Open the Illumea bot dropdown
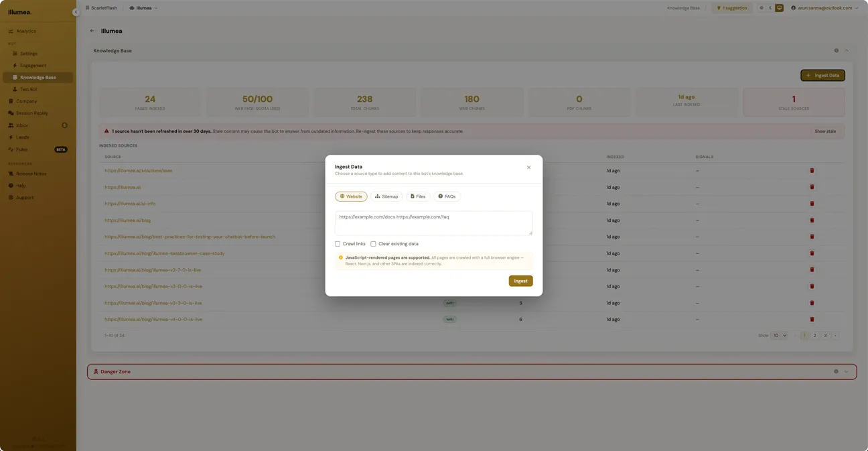868x451 pixels. [143, 8]
